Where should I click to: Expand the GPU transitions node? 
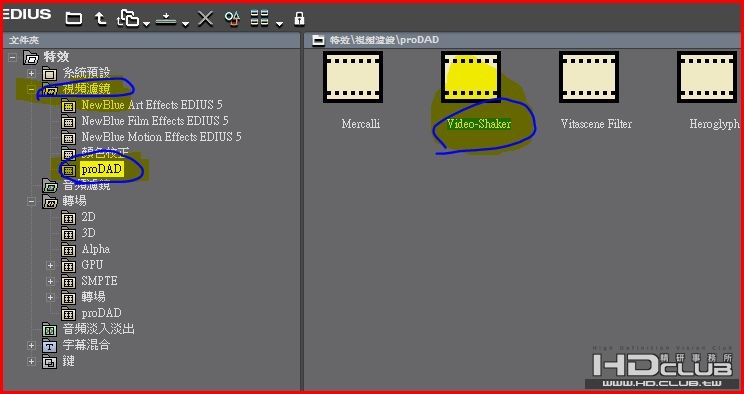click(50, 265)
